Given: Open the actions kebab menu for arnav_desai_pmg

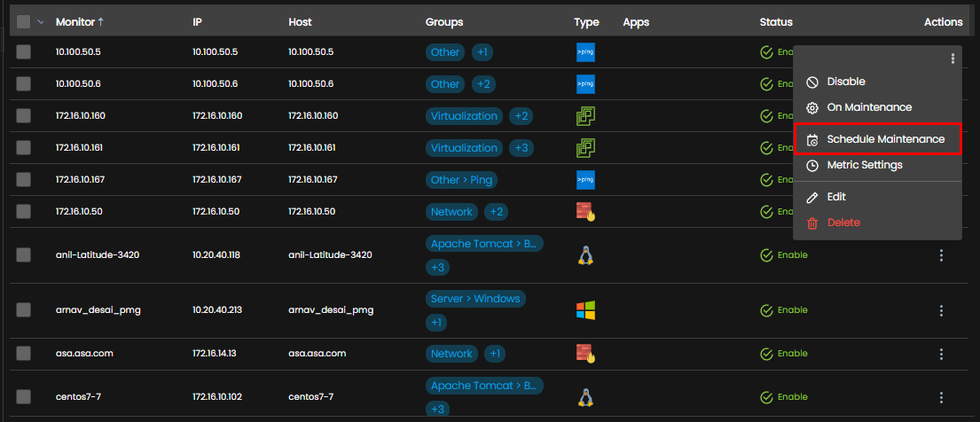Looking at the screenshot, I should coord(941,310).
